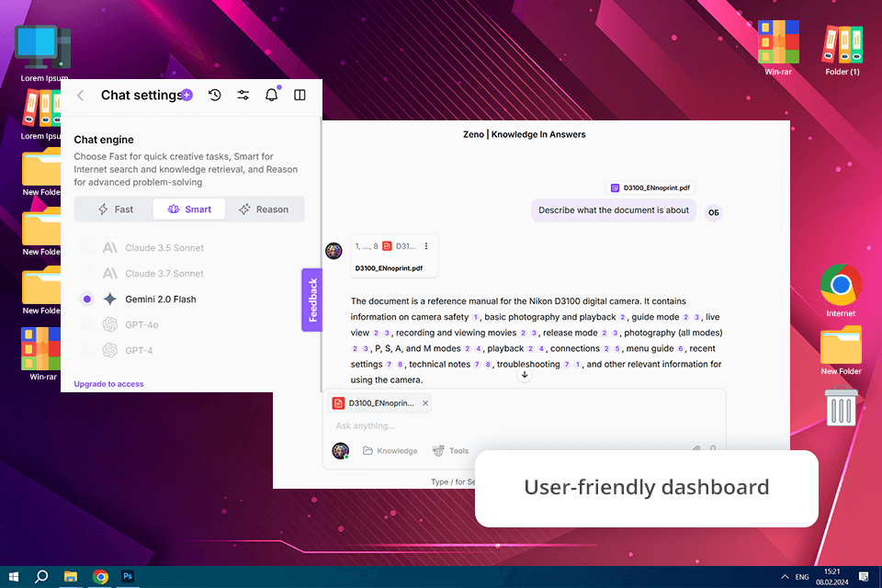The height and width of the screenshot is (588, 882).
Task: Toggle the split panel layout icon
Action: pos(300,96)
